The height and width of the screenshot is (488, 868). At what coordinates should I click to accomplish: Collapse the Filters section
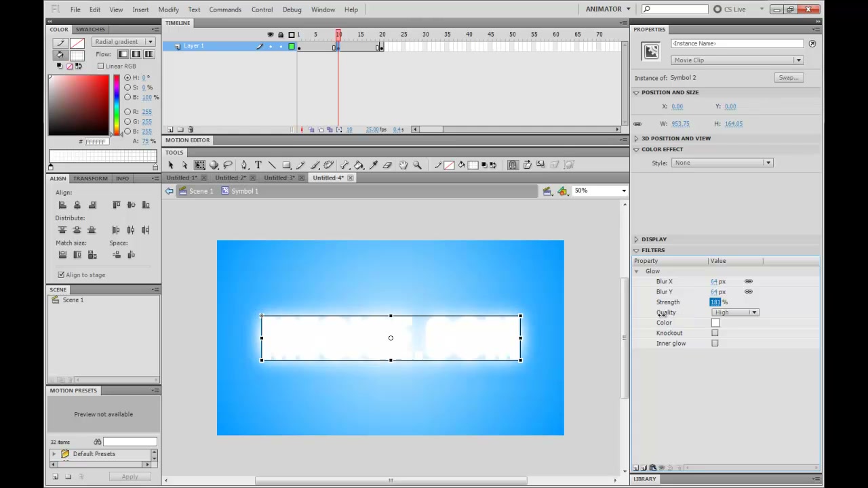pos(636,250)
